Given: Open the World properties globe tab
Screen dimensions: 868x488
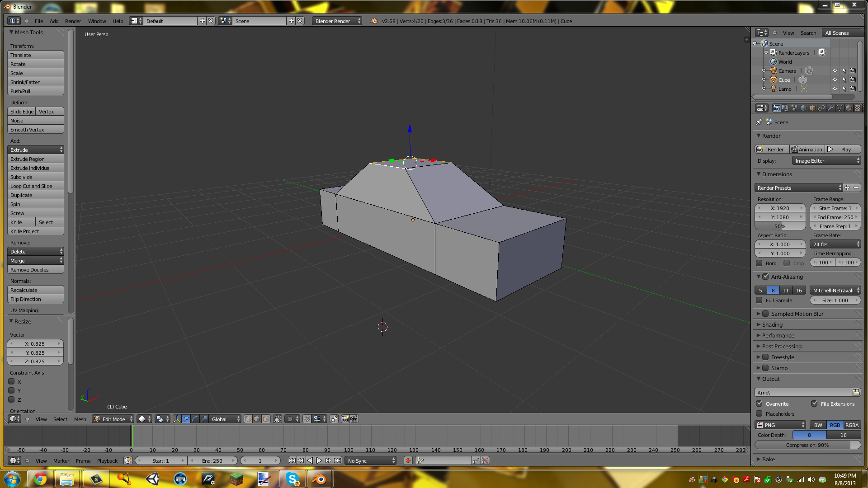Looking at the screenshot, I should (803, 108).
